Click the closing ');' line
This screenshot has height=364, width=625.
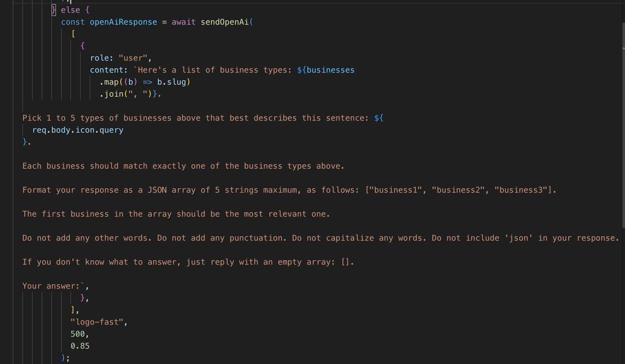66,357
